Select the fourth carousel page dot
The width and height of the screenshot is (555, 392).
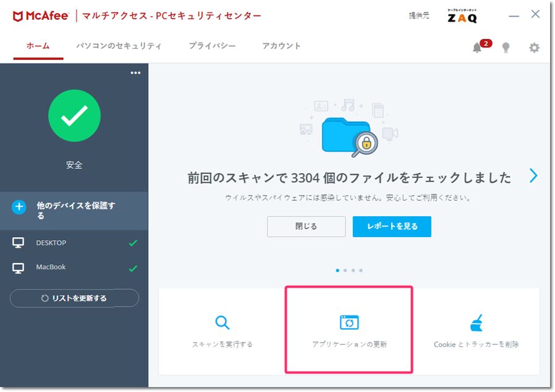(361, 270)
